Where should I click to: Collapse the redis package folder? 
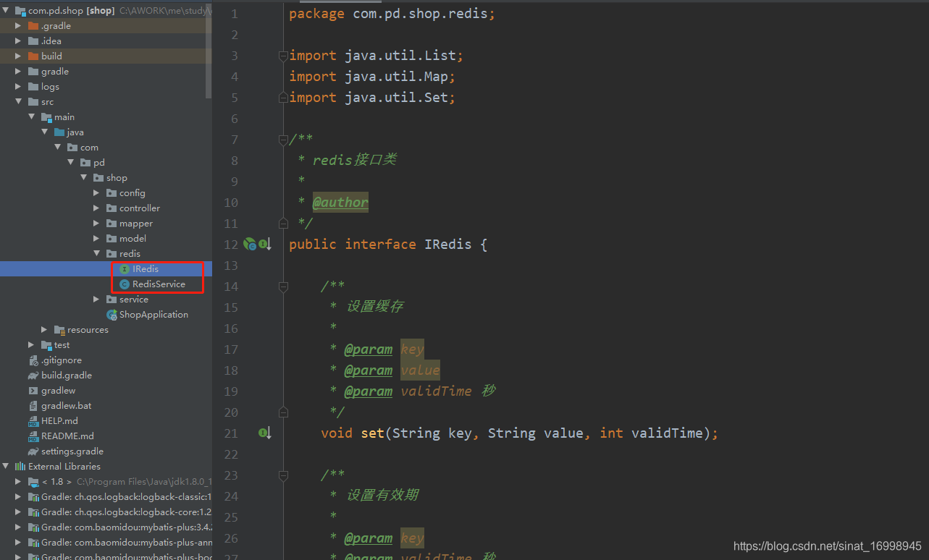click(x=97, y=254)
